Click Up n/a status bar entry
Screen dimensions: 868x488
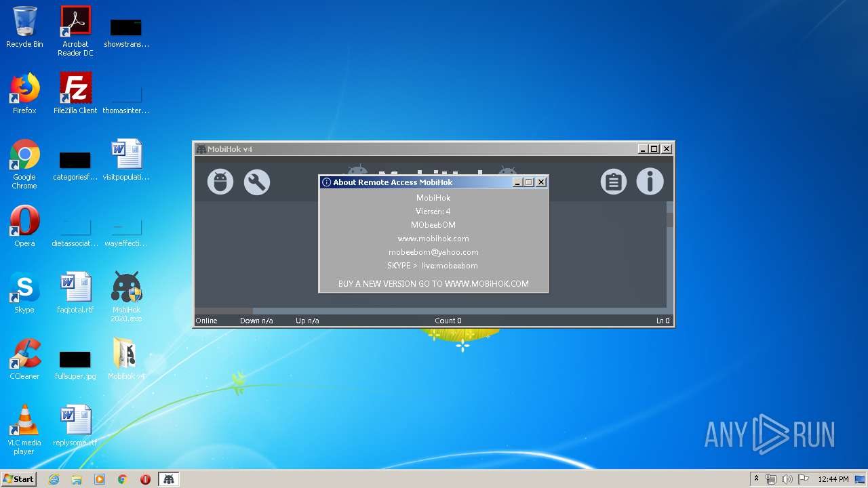coord(307,321)
